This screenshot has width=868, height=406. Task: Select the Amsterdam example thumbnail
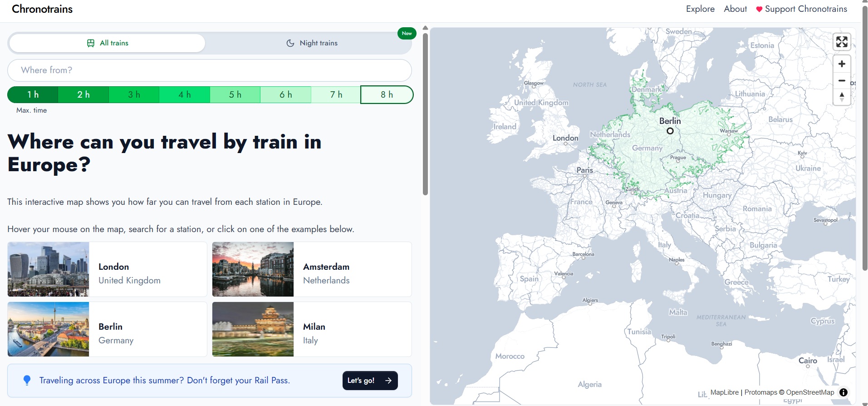tap(253, 269)
